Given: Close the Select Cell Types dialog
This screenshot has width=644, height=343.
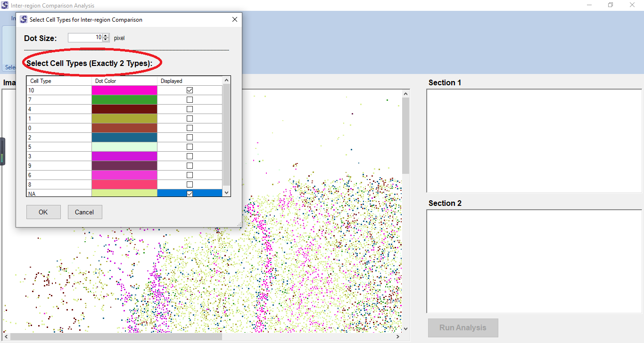Looking at the screenshot, I should point(234,20).
